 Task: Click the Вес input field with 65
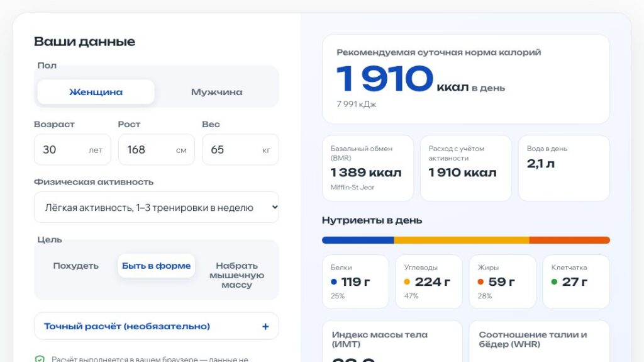240,149
